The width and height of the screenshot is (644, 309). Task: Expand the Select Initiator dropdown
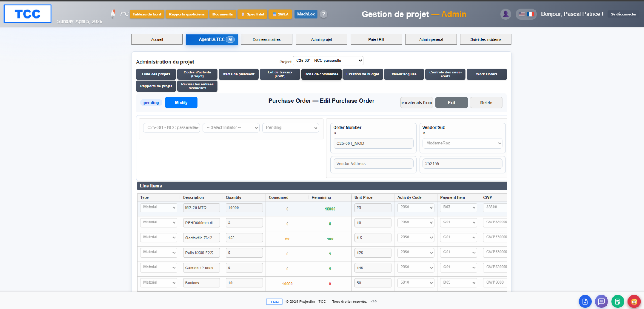point(231,128)
